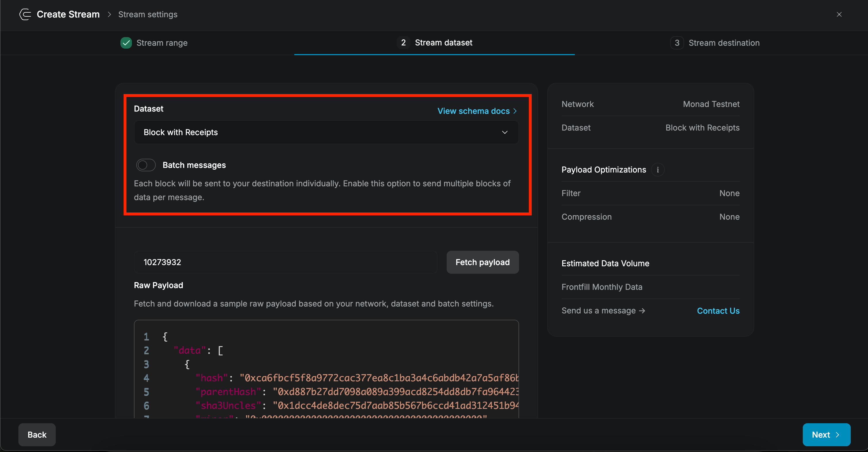Click the step 3 number badge

677,43
